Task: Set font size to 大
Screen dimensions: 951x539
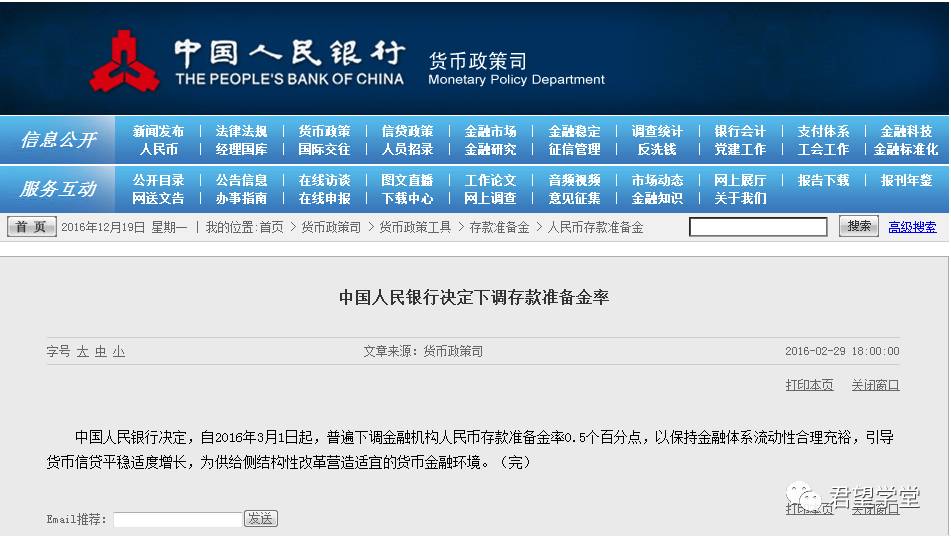Action: pos(82,352)
